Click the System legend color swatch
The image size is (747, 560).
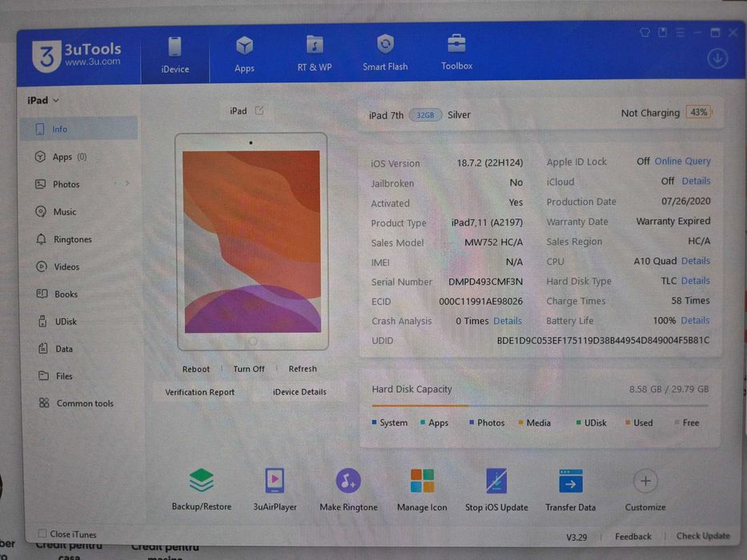point(374,422)
